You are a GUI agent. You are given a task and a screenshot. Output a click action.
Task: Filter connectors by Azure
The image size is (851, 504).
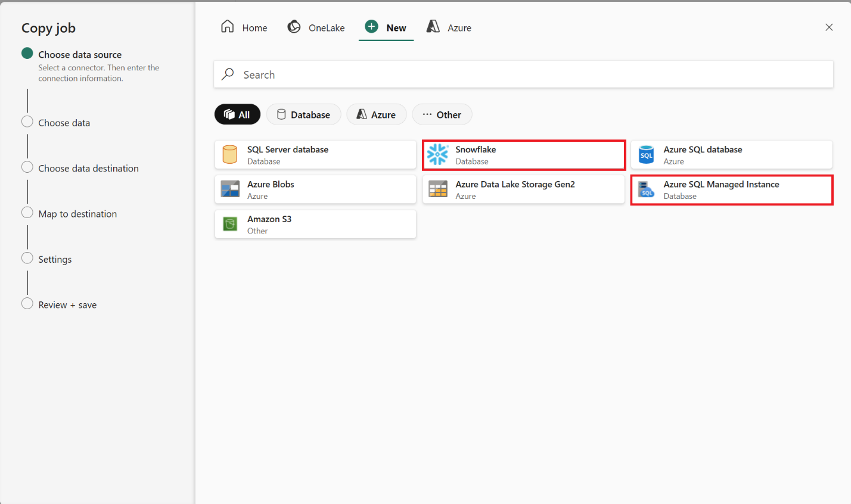point(377,114)
